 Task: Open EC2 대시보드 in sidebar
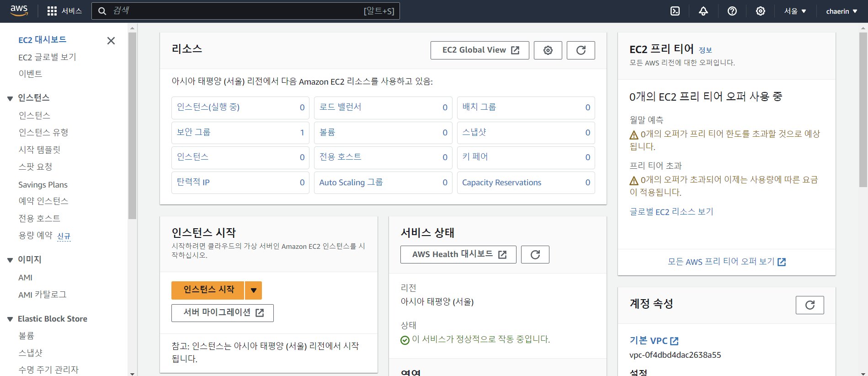pos(43,40)
